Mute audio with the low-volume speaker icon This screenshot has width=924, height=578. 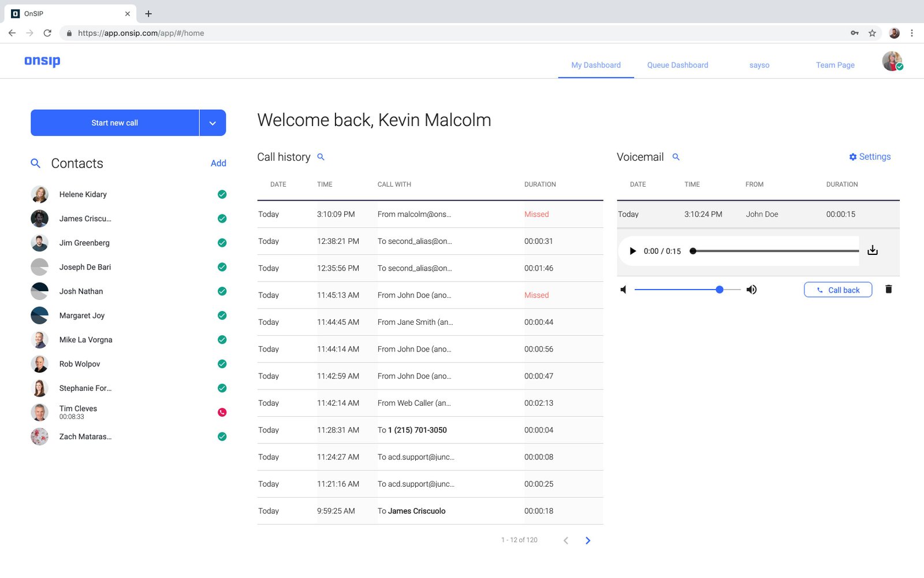coord(623,290)
